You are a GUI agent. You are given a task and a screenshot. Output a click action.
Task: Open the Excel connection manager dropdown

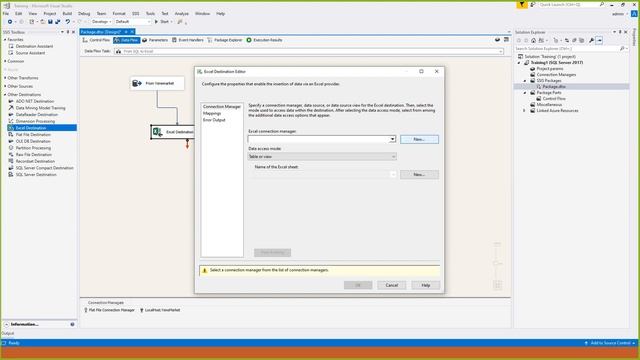coord(392,139)
